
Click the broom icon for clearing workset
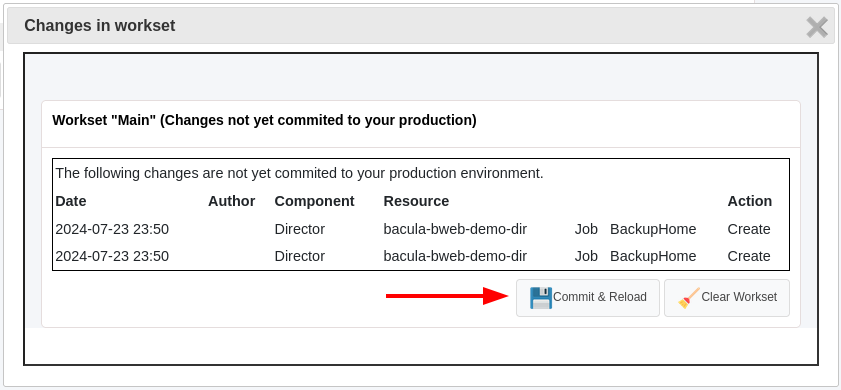(689, 298)
